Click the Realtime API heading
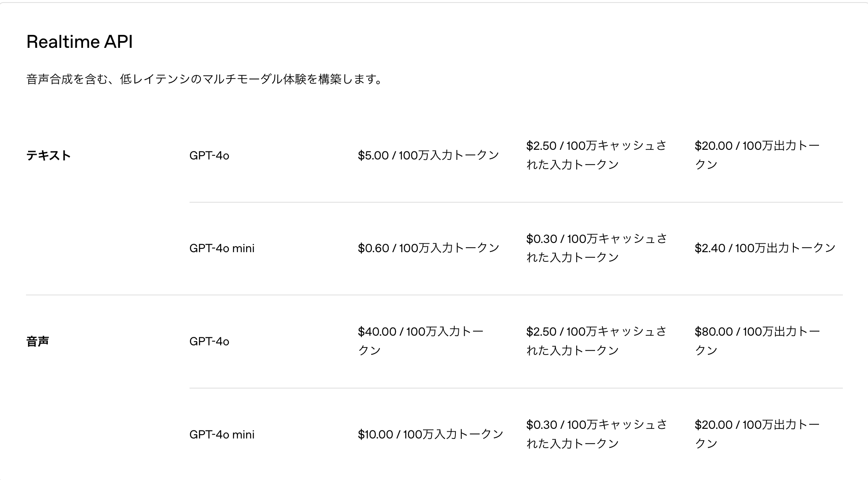This screenshot has width=868, height=480. [x=79, y=42]
